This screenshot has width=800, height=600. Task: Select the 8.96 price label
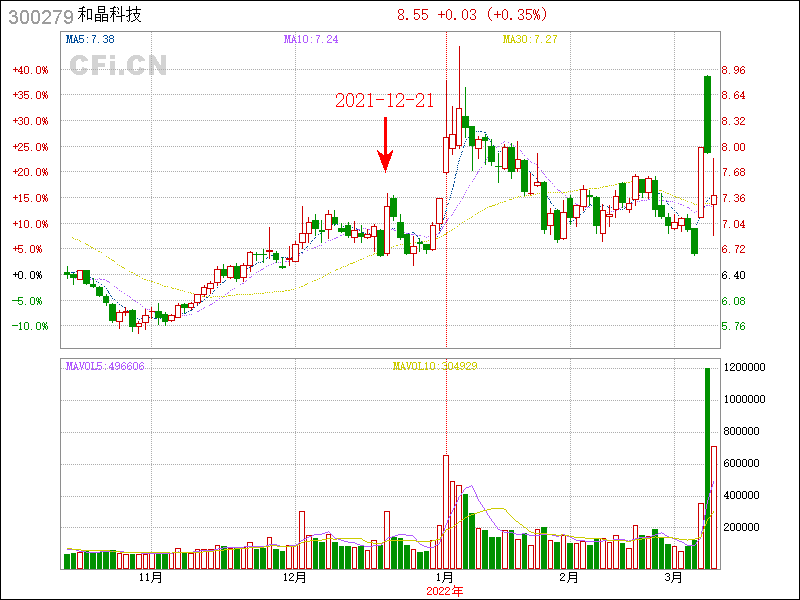click(734, 70)
